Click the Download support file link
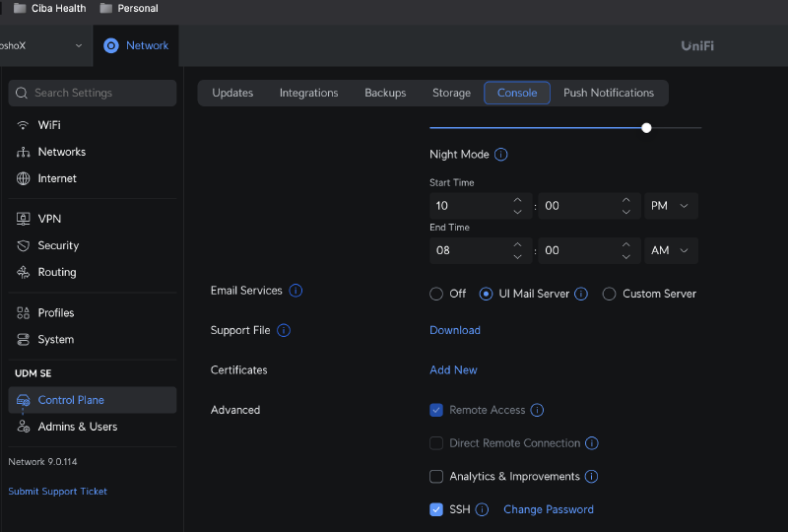788x532 pixels. point(455,330)
